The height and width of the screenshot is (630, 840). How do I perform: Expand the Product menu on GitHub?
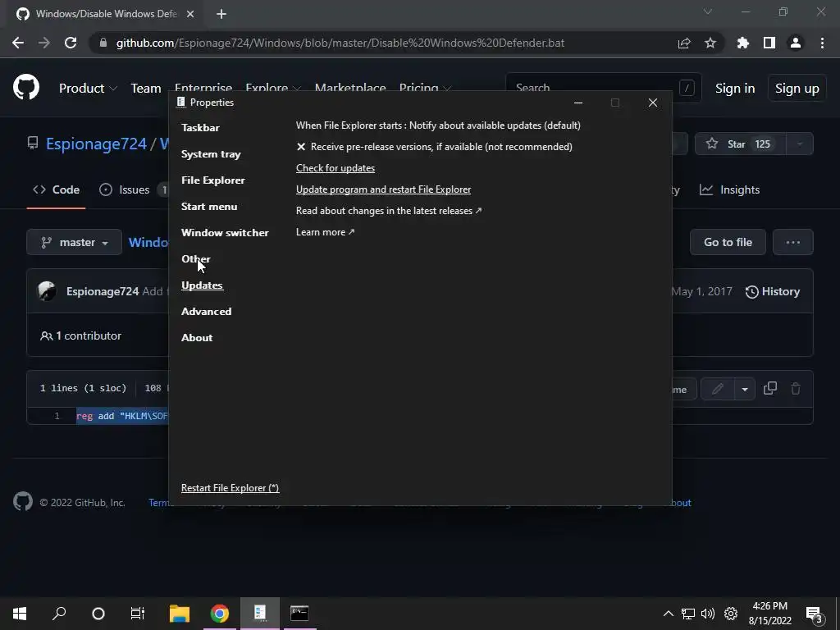tap(88, 89)
